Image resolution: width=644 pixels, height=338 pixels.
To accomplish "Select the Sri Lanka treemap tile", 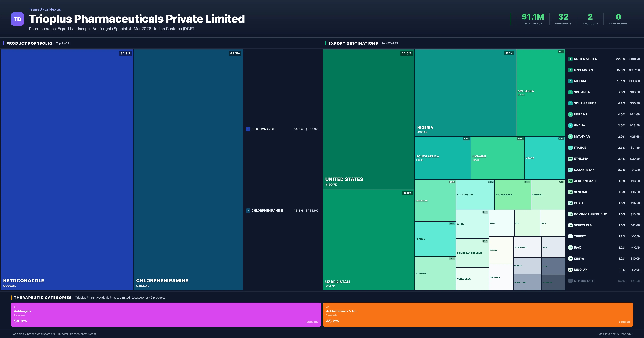I will (541, 93).
